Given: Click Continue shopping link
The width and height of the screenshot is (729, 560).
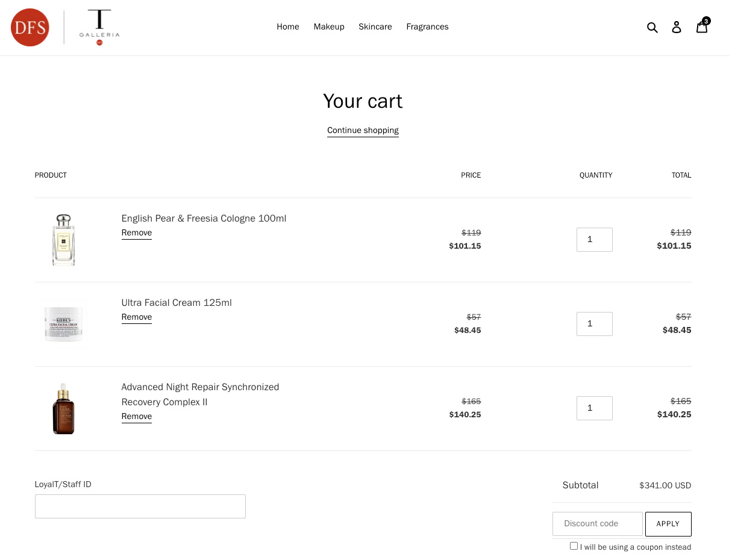Looking at the screenshot, I should 363,131.
